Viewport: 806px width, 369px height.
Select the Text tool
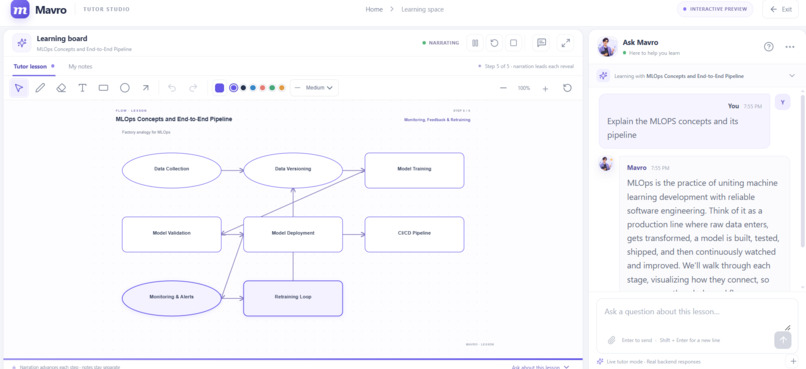[x=82, y=88]
